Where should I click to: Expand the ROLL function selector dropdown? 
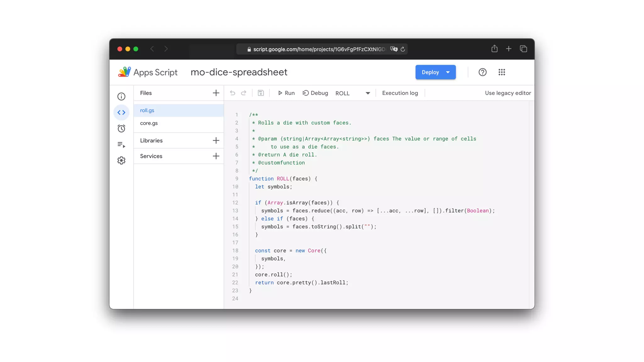coord(368,93)
